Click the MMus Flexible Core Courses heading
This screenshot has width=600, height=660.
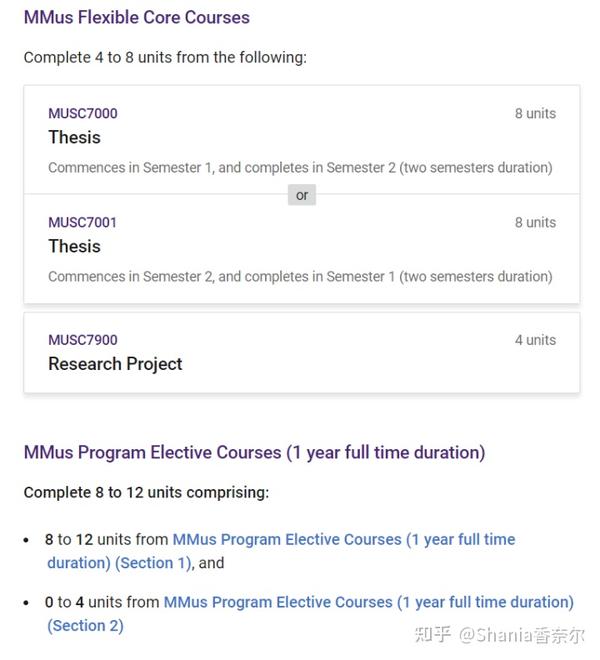tap(137, 17)
